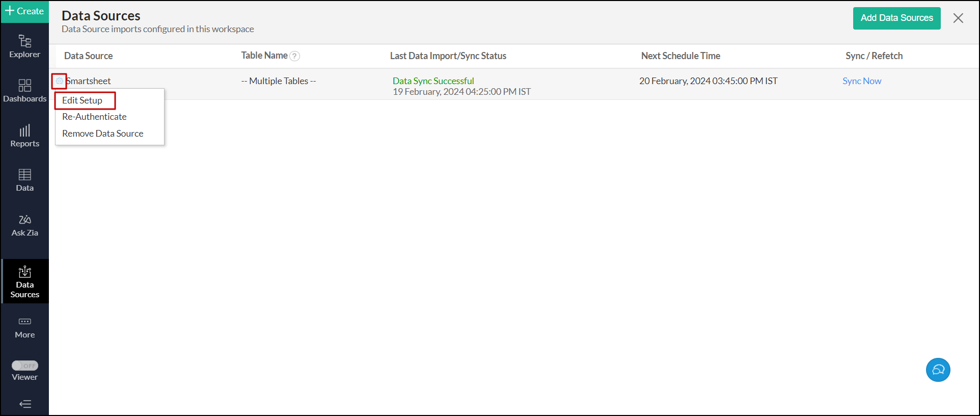Viewport: 980px width, 416px height.
Task: Click the Table Name help icon
Action: coord(294,56)
